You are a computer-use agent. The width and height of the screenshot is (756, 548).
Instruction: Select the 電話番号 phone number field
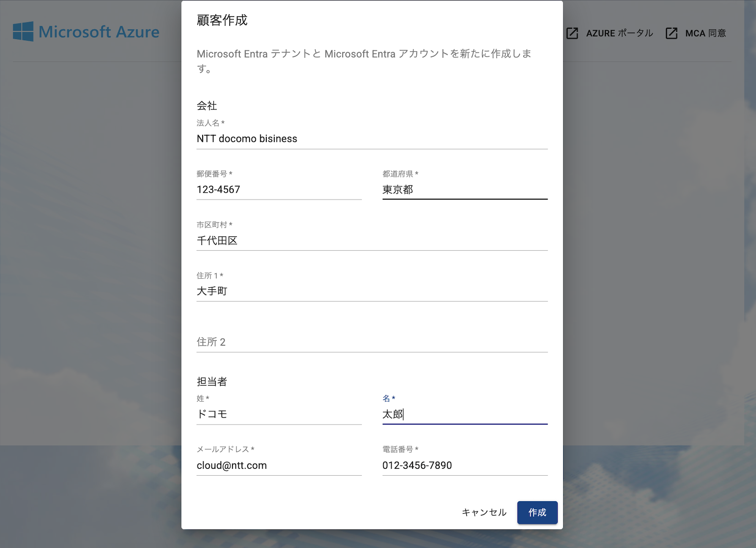465,465
